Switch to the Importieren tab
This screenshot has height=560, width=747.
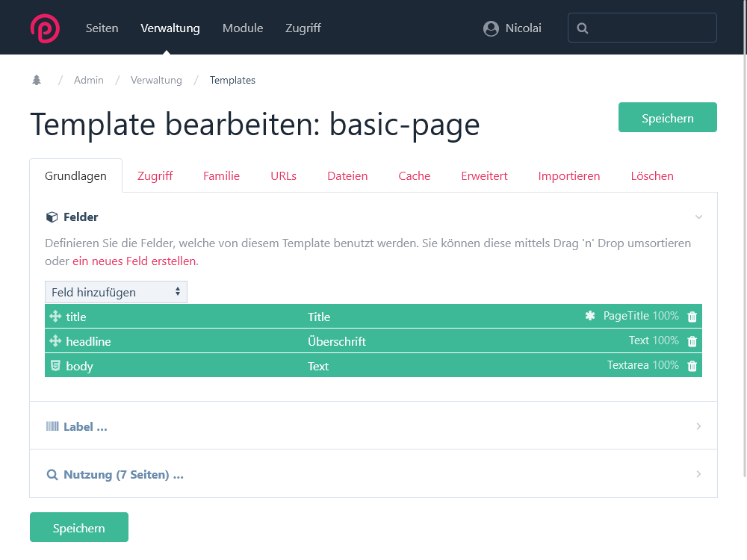point(568,175)
